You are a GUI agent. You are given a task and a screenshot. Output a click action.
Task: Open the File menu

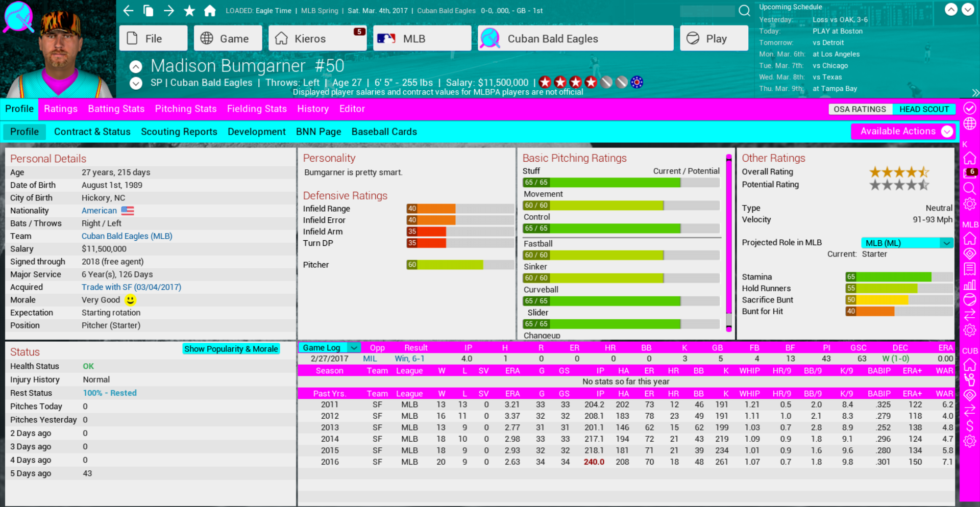153,38
